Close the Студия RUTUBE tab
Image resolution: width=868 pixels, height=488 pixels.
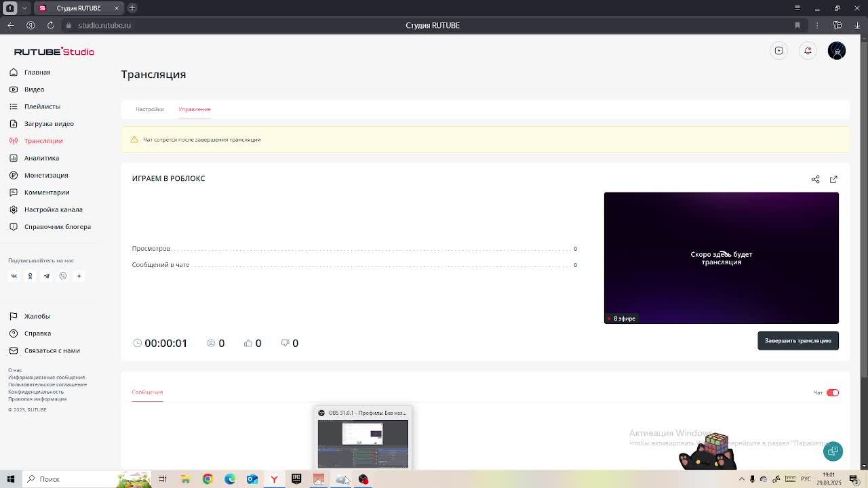(x=117, y=8)
